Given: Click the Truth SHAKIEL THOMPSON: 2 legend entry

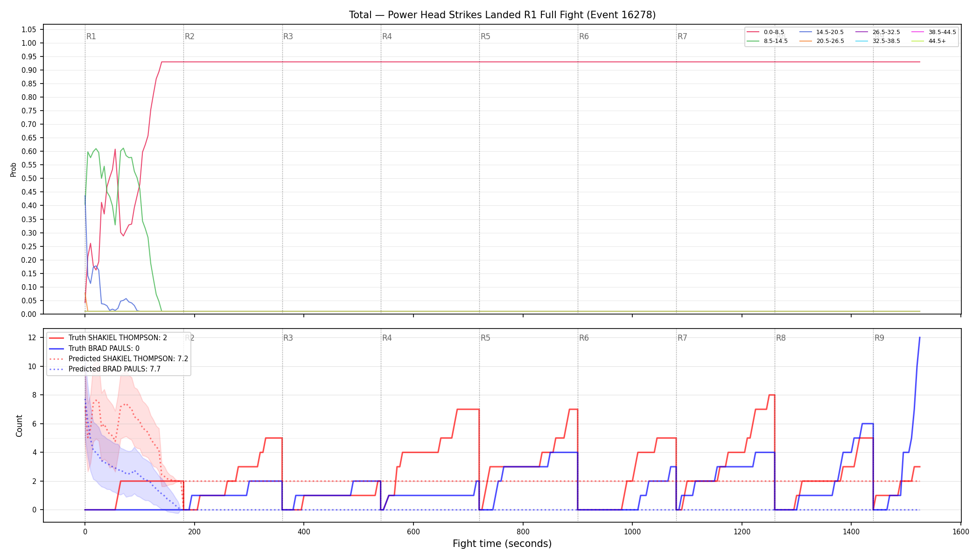Looking at the screenshot, I should pyautogui.click(x=108, y=338).
